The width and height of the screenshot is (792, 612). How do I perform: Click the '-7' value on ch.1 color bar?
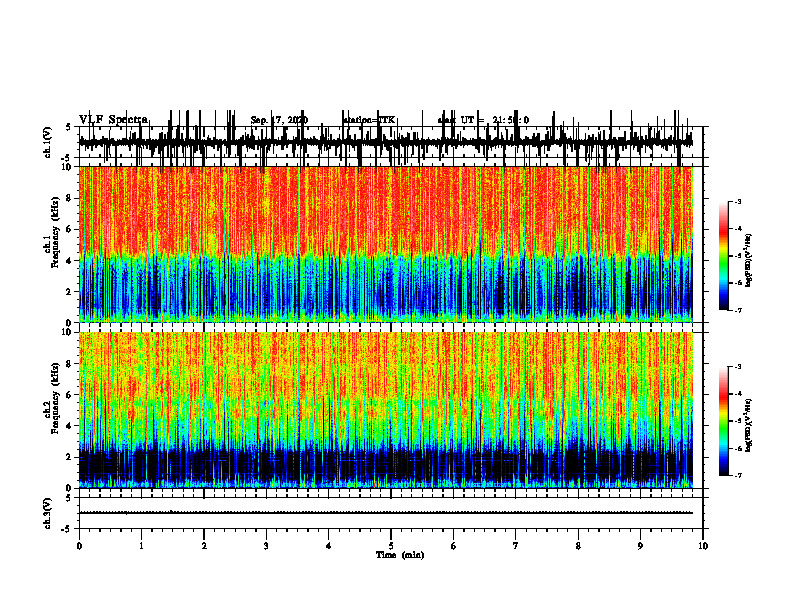[x=737, y=310]
